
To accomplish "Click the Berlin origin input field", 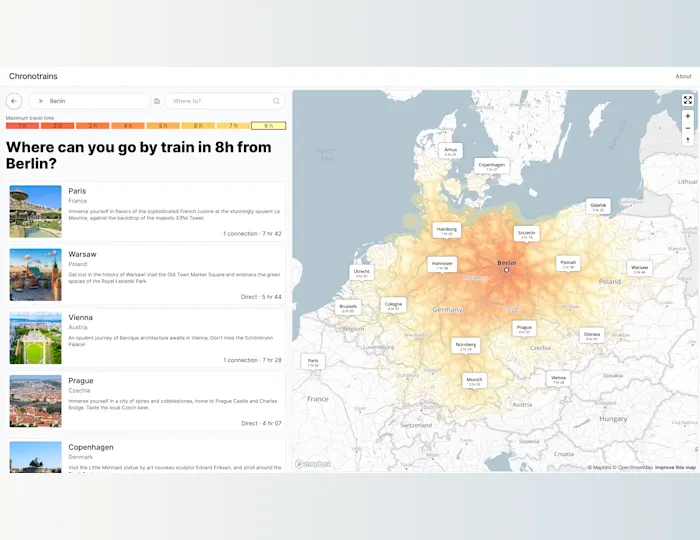I will [90, 101].
